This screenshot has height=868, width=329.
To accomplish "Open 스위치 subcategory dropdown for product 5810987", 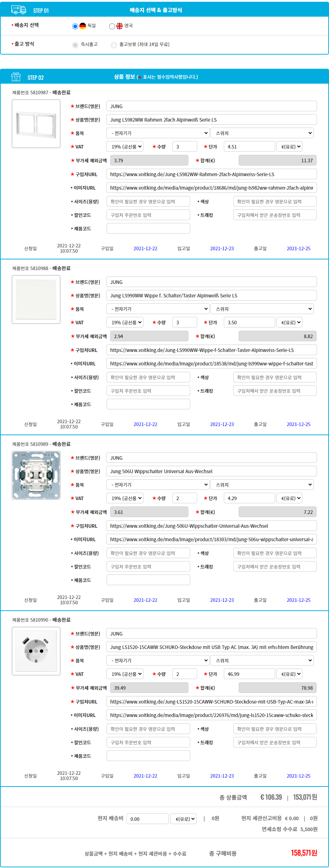I will coord(262,133).
